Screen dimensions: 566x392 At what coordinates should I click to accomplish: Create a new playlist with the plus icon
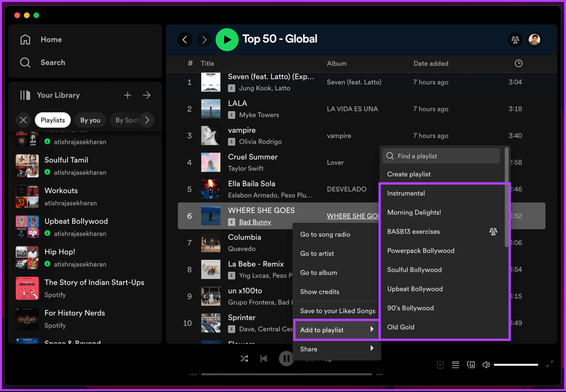[x=127, y=95]
